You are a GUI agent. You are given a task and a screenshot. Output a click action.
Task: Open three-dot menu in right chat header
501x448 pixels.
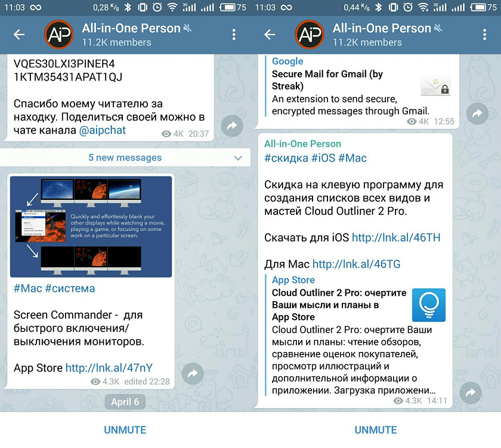pos(484,34)
